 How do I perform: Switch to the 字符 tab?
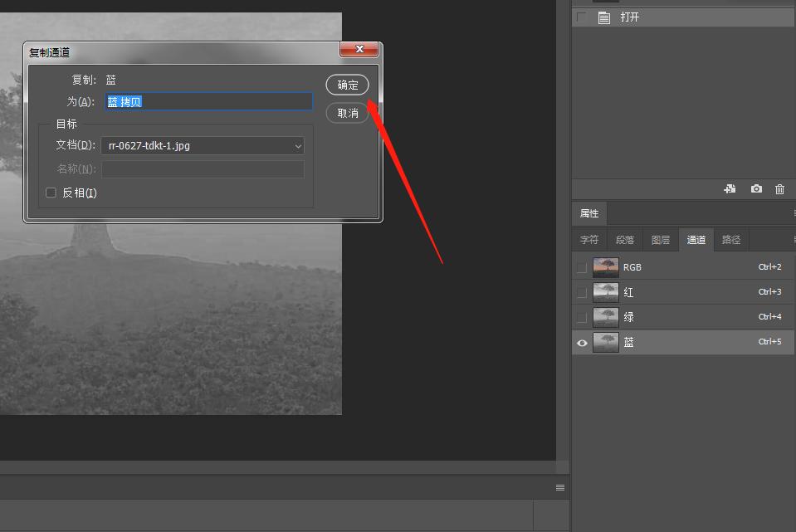[589, 240]
